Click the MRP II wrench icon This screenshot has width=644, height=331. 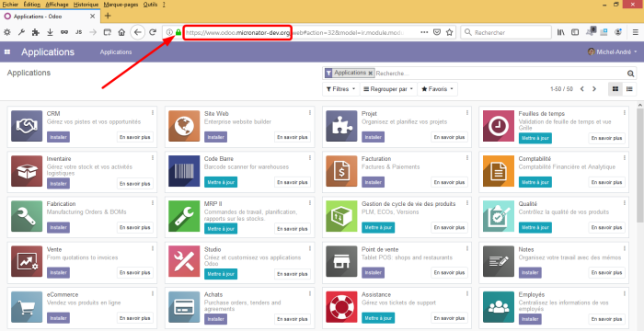coord(184,216)
